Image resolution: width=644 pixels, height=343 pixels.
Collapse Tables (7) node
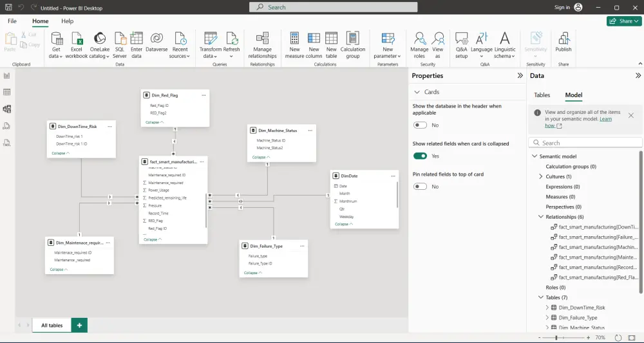[x=541, y=297]
